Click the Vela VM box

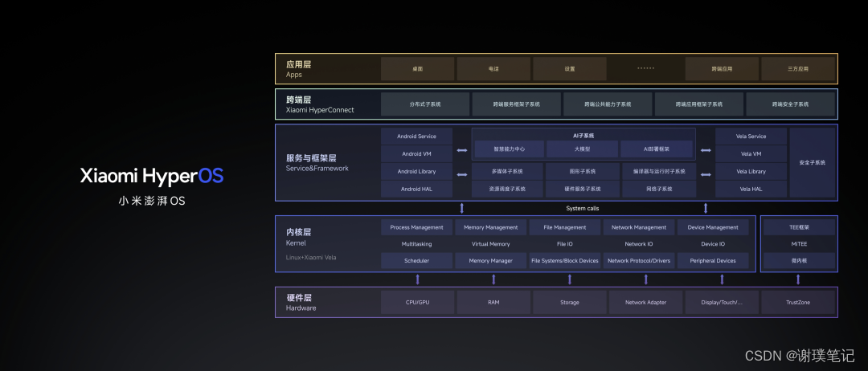tap(751, 153)
